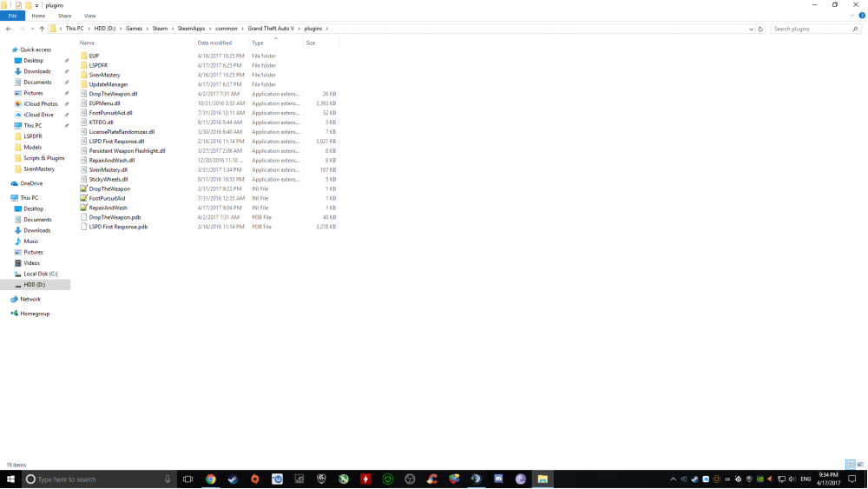Image resolution: width=868 pixels, height=489 pixels.
Task: Click the New folder quick access icon
Action: [x=29, y=5]
